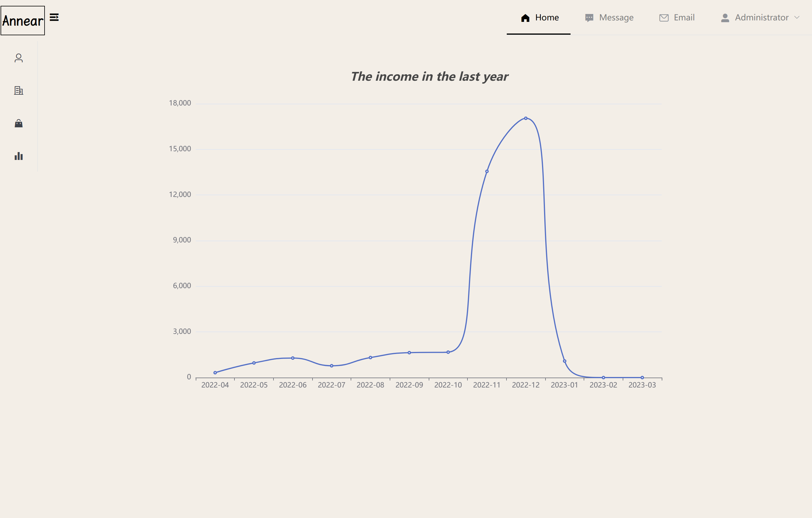Select the 2022-11 data point on chart

(487, 171)
